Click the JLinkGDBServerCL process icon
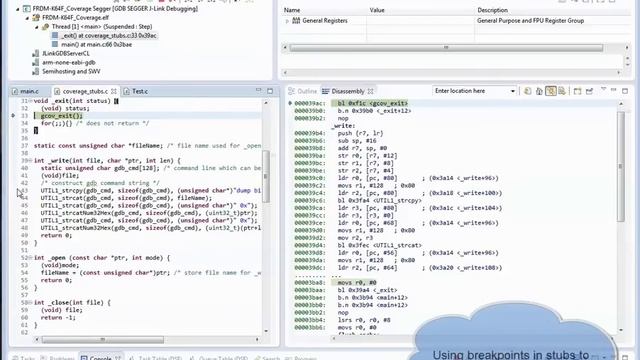Screen dimensions: 640x360 (x=36, y=53)
